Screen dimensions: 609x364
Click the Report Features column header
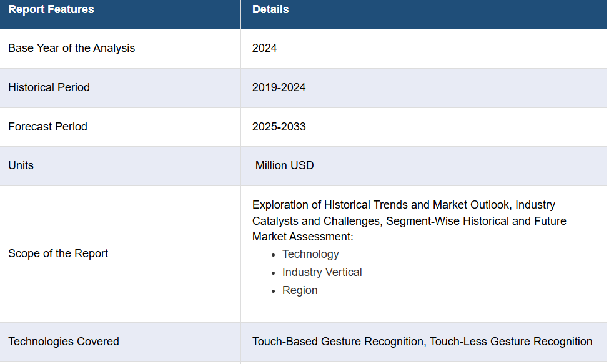point(51,10)
